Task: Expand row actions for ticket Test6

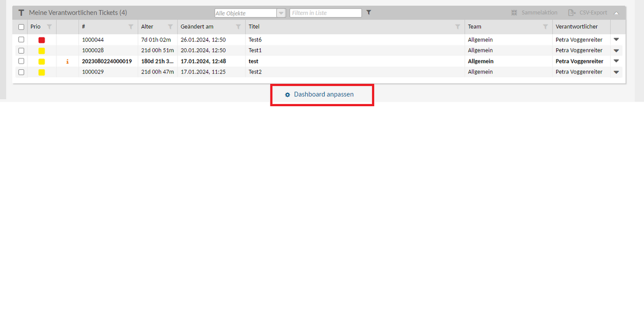Action: point(616,40)
